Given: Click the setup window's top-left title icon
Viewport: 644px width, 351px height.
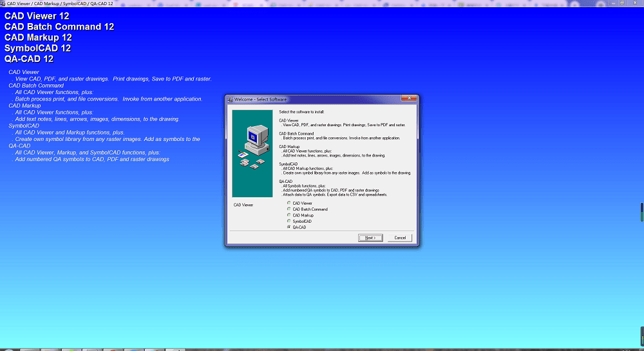Looking at the screenshot, I should click(x=3, y=3).
